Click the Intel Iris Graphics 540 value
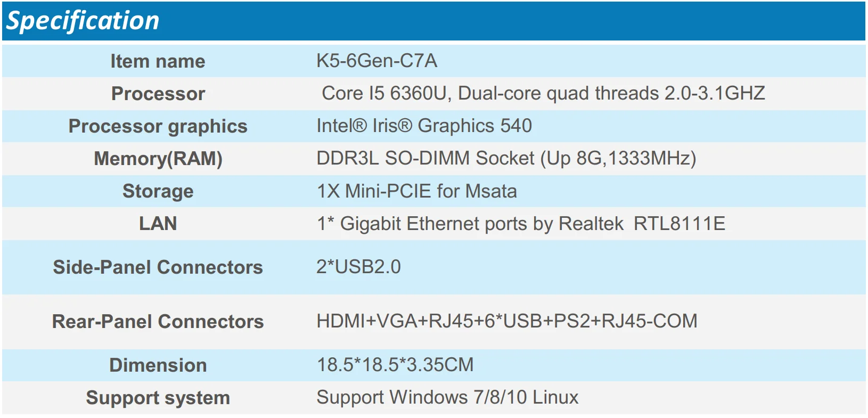Viewport: 868px width, 418px height. 424,126
